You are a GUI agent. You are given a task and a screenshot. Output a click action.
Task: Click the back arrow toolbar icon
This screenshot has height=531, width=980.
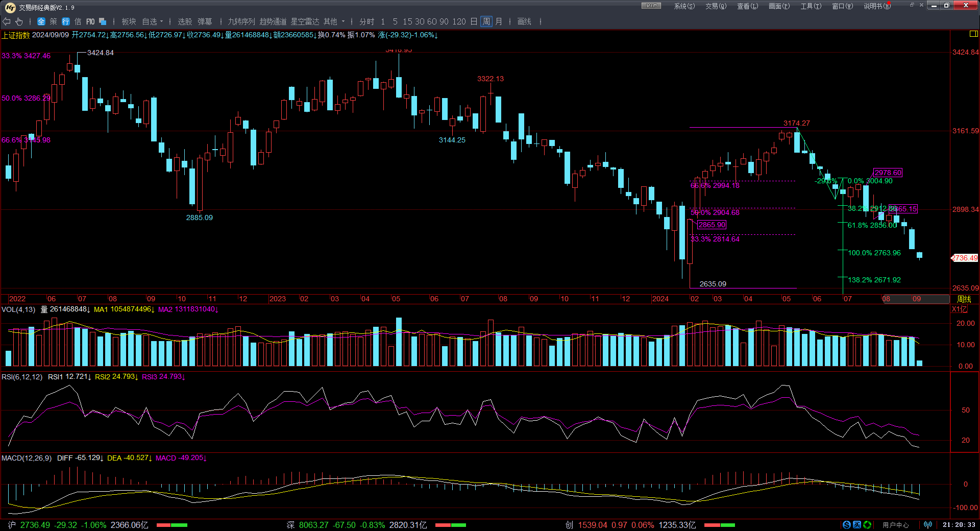tap(7, 21)
